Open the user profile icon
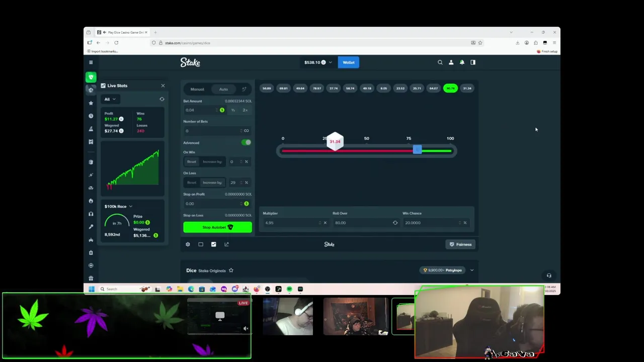The image size is (644, 362). pos(451,62)
